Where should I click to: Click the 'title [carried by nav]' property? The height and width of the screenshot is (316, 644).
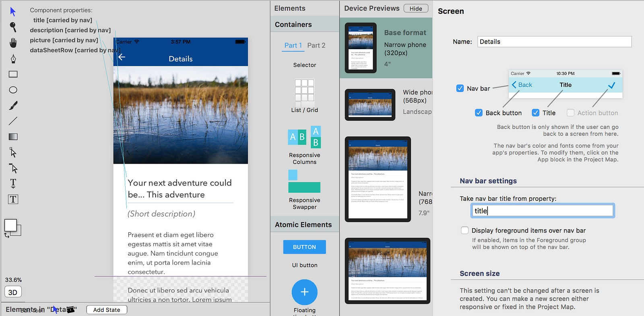63,20
